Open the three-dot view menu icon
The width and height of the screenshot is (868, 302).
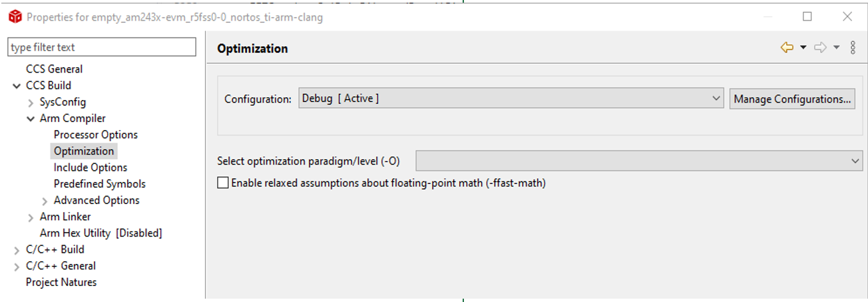click(853, 47)
